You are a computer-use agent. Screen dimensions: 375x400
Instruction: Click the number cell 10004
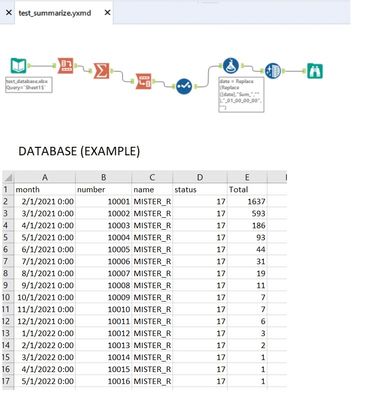[x=104, y=237]
